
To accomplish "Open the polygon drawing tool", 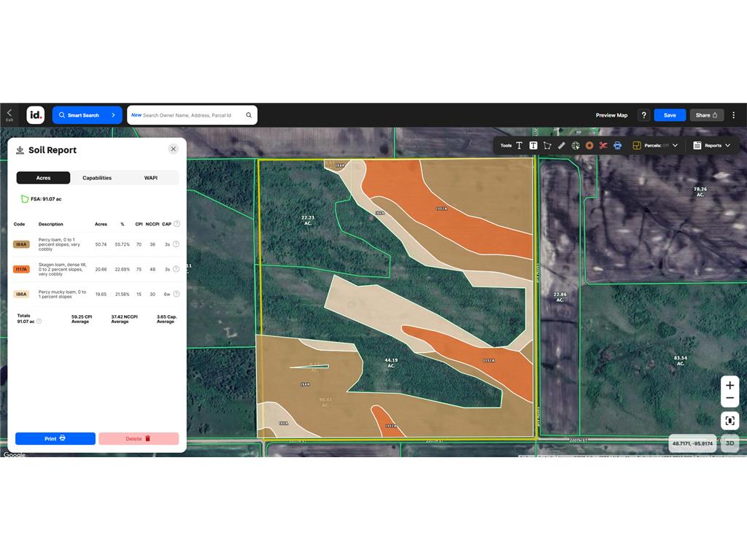I will (x=547, y=145).
